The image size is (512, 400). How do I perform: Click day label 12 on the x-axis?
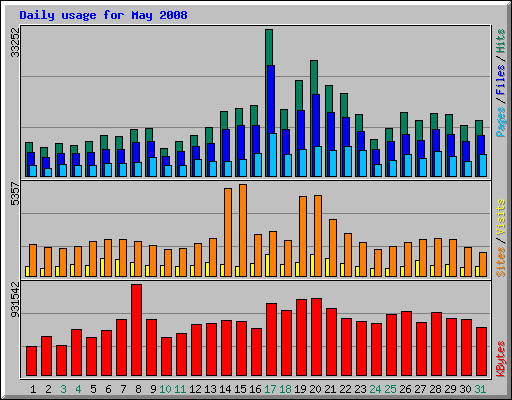coord(195,389)
